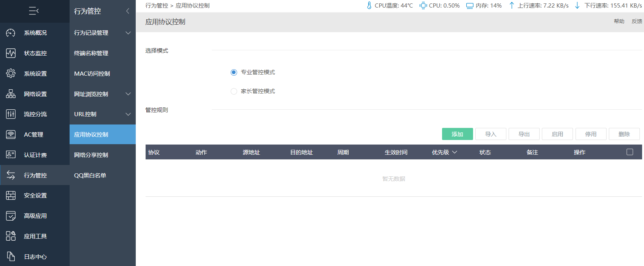This screenshot has width=644, height=266.
Task: Click the 目的地址 column header
Action: point(301,152)
